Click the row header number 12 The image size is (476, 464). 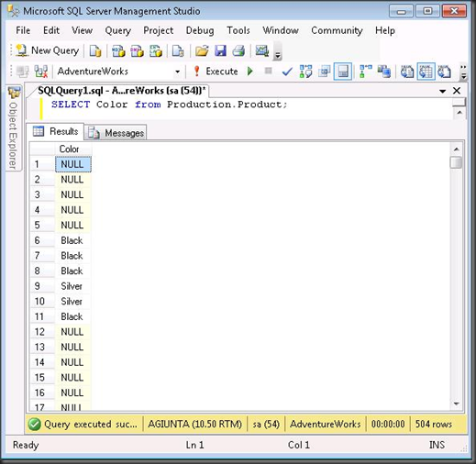point(42,332)
